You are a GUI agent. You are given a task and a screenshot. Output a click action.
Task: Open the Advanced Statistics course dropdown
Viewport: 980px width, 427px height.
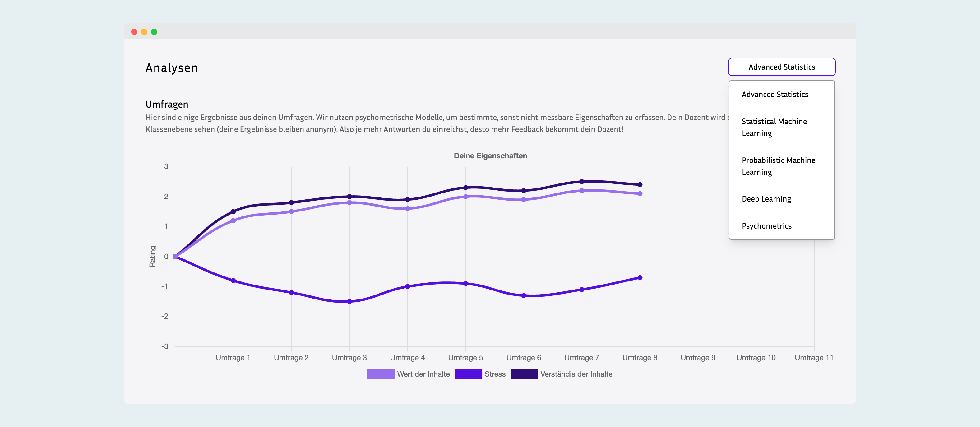[781, 67]
